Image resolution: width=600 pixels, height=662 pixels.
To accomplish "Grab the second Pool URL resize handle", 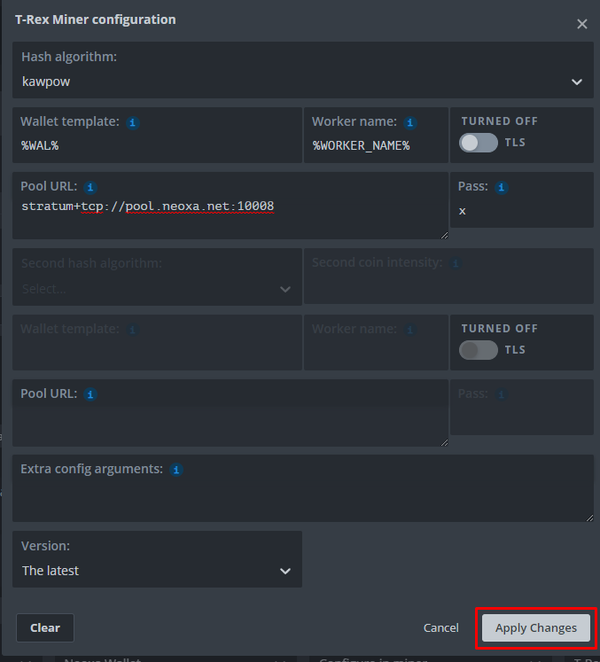I will tap(444, 442).
